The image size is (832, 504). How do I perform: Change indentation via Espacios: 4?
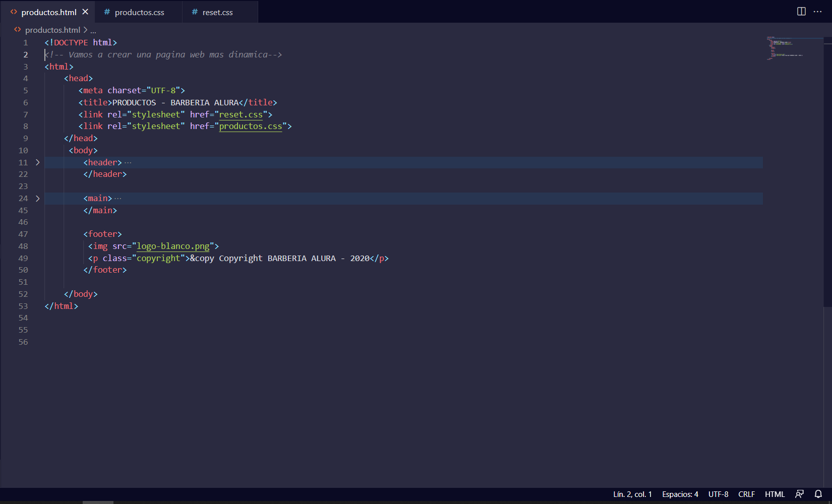point(680,494)
